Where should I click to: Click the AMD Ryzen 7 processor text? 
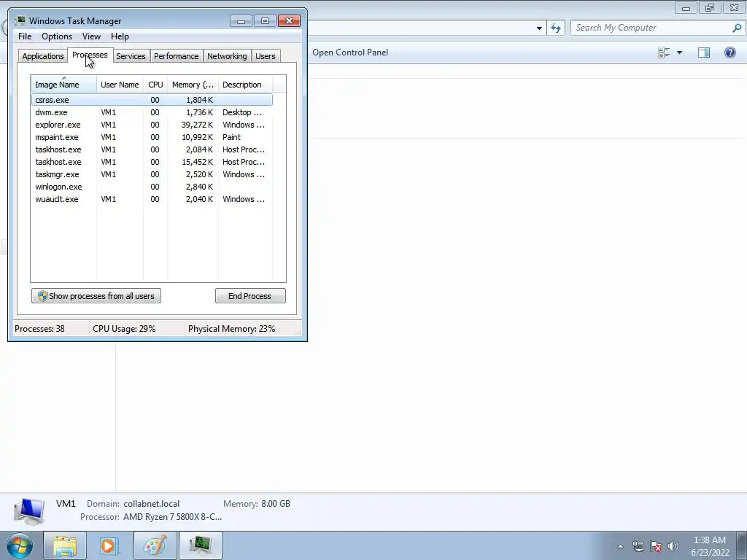(x=172, y=517)
